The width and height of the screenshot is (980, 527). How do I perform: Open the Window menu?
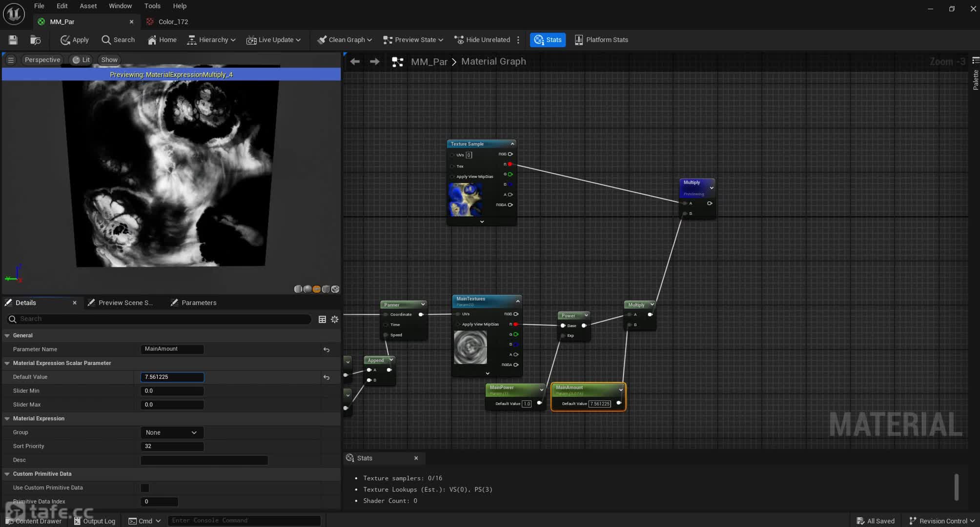(120, 6)
